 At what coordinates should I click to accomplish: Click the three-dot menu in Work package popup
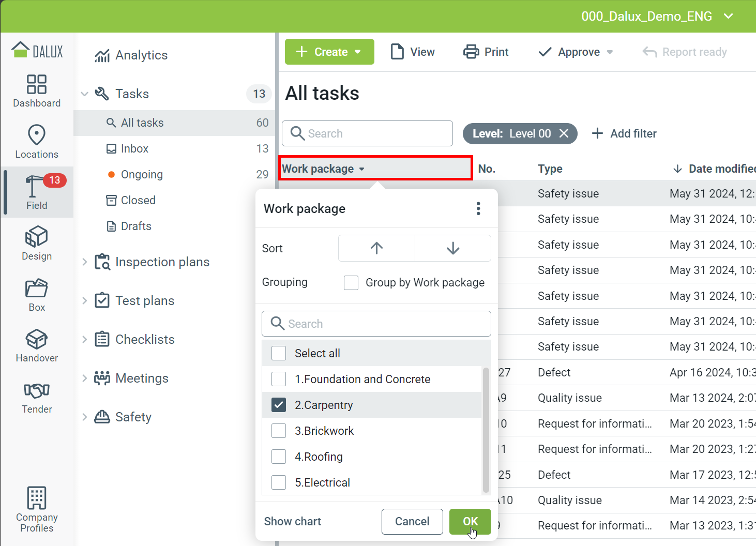pyautogui.click(x=478, y=209)
